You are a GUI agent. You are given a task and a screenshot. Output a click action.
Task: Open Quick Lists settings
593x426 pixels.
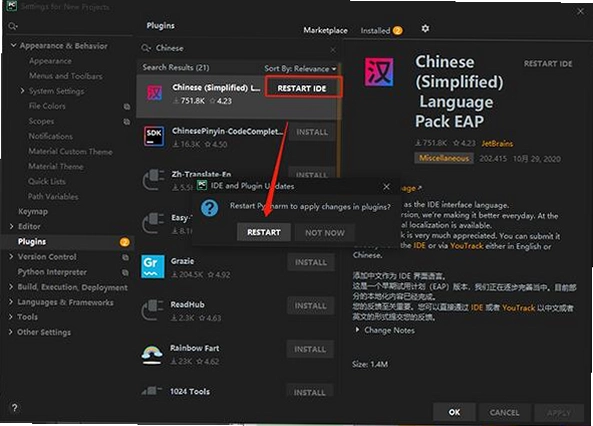(x=47, y=182)
